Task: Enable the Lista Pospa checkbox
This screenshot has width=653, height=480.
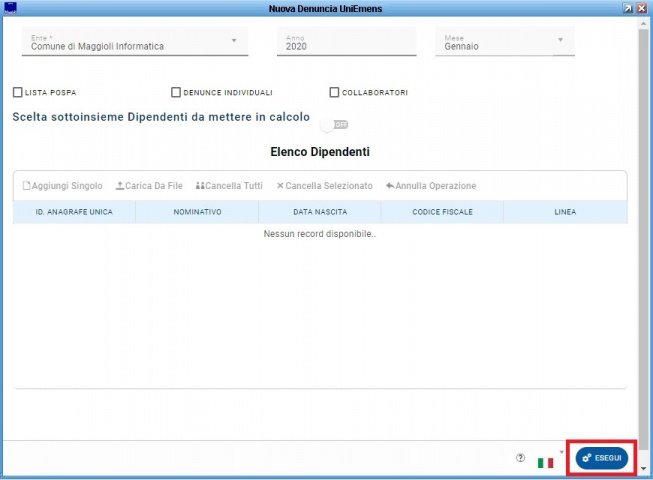Action: tap(18, 93)
